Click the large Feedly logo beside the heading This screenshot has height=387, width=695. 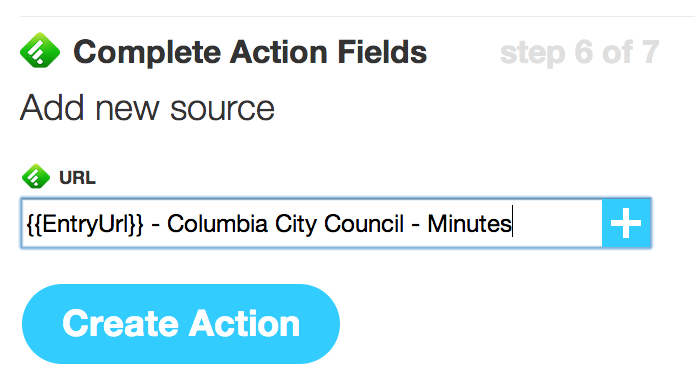click(40, 50)
